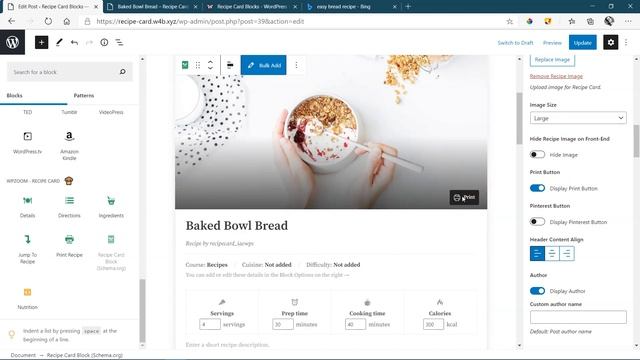
Task: Click Remove Recipe Image link
Action: pos(556,76)
